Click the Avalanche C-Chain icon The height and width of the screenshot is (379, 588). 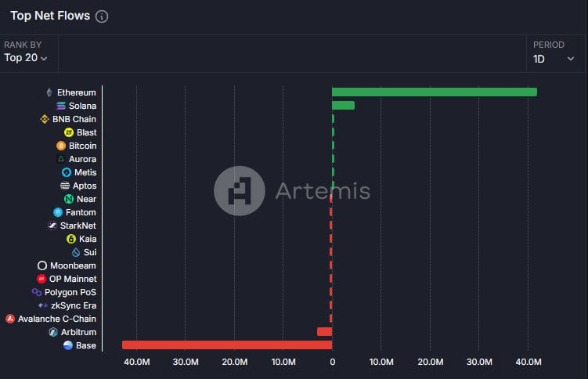10,319
